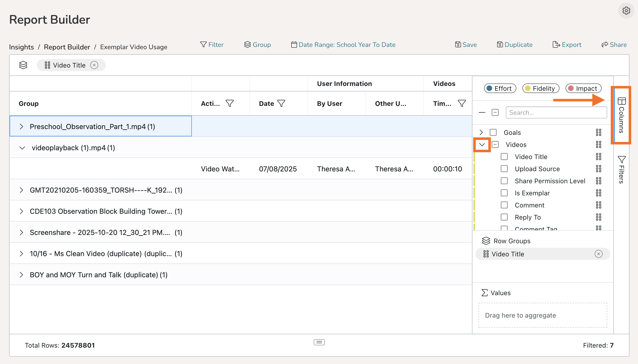This screenshot has width=638, height=364.
Task: Open Date Range: School Year To Date
Action: 343,45
